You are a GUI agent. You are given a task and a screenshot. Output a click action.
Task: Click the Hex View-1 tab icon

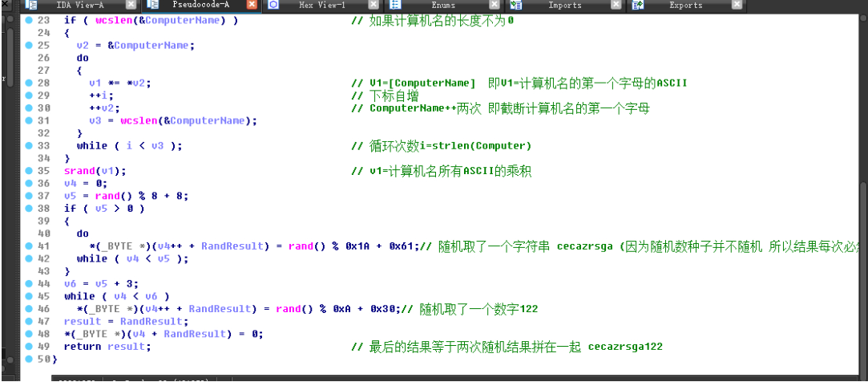273,6
